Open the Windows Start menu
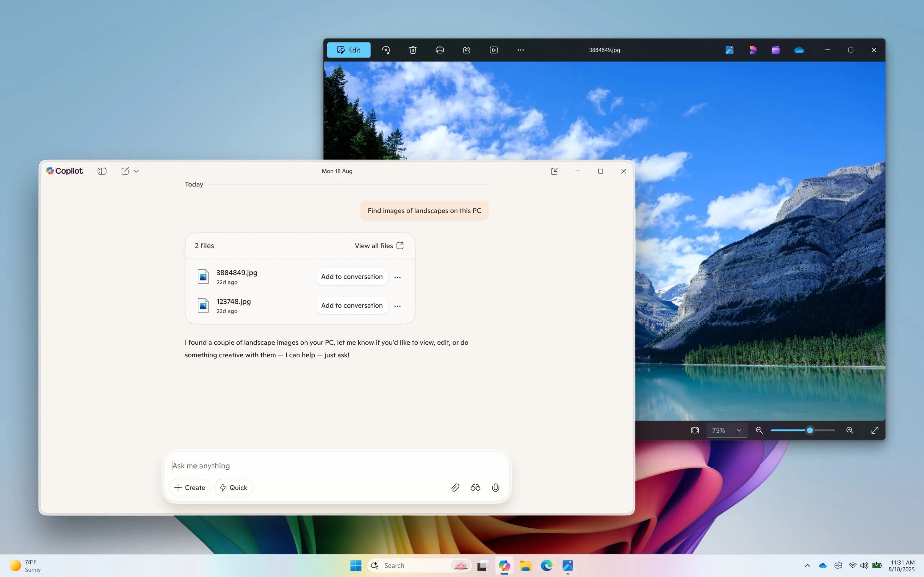Image resolution: width=924 pixels, height=577 pixels. [x=356, y=565]
